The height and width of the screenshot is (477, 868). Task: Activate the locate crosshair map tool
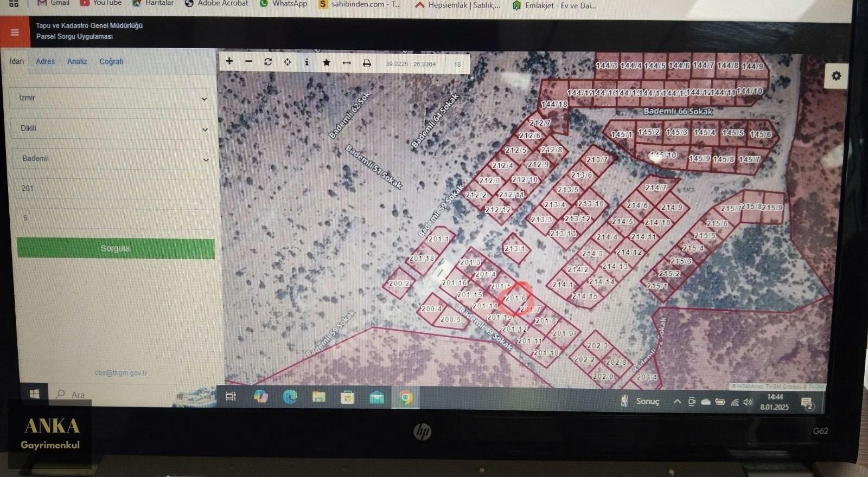(x=287, y=62)
